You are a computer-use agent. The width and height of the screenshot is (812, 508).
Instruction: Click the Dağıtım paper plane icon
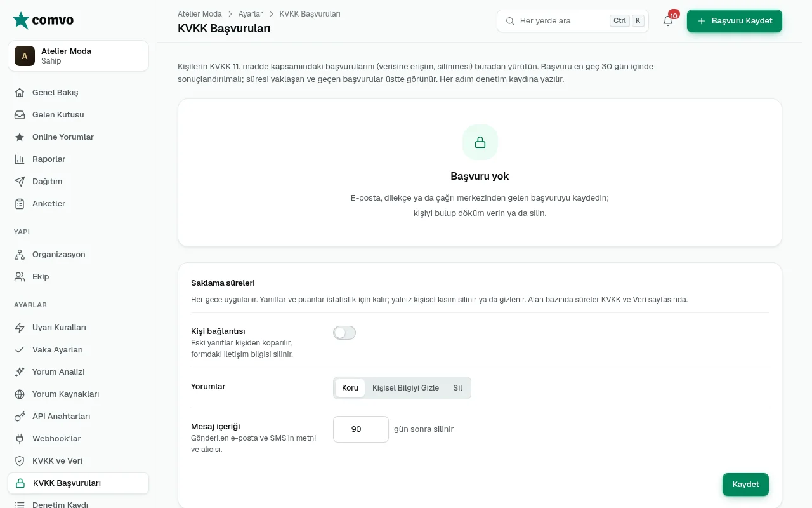coord(20,182)
